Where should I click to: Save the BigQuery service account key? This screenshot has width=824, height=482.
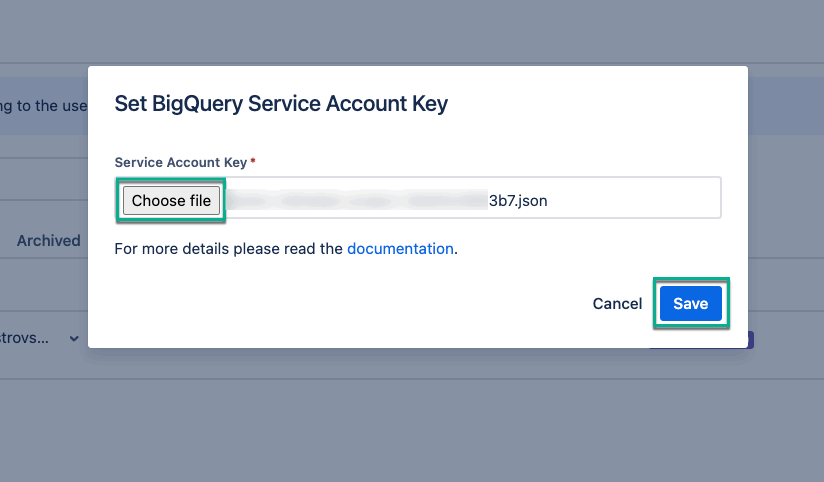click(690, 304)
